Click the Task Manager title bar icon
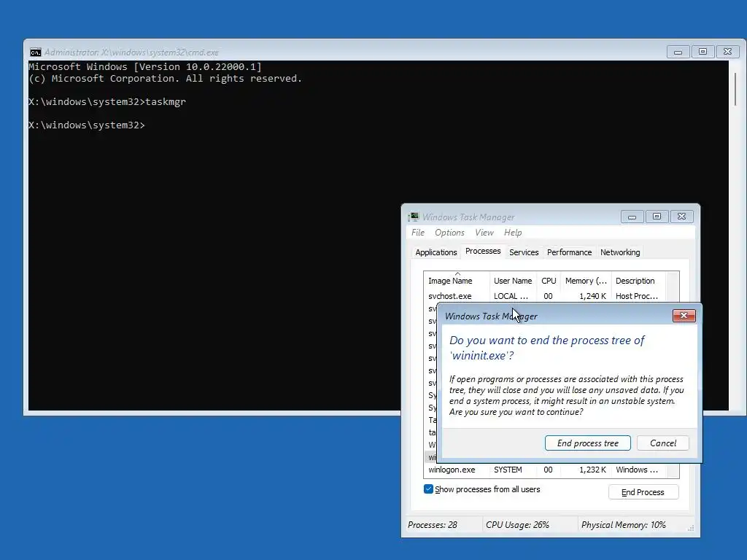This screenshot has height=560, width=747. (414, 217)
